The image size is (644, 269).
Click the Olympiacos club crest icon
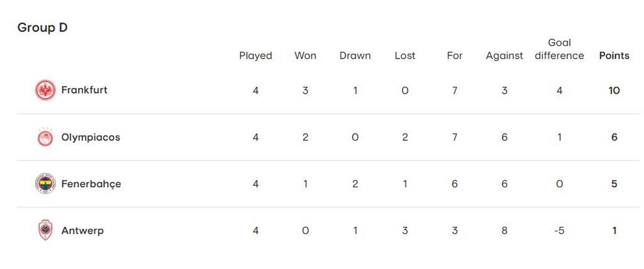pyautogui.click(x=45, y=137)
